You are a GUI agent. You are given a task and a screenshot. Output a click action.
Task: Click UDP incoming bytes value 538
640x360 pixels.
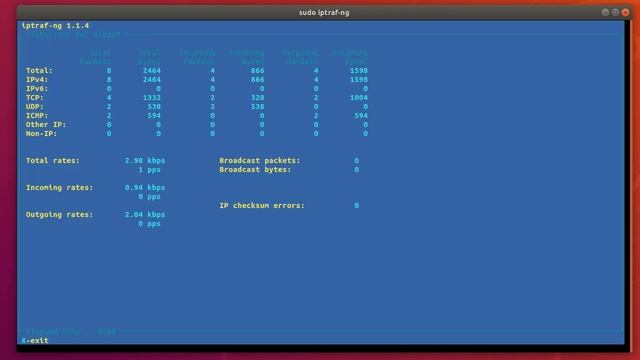click(x=258, y=107)
